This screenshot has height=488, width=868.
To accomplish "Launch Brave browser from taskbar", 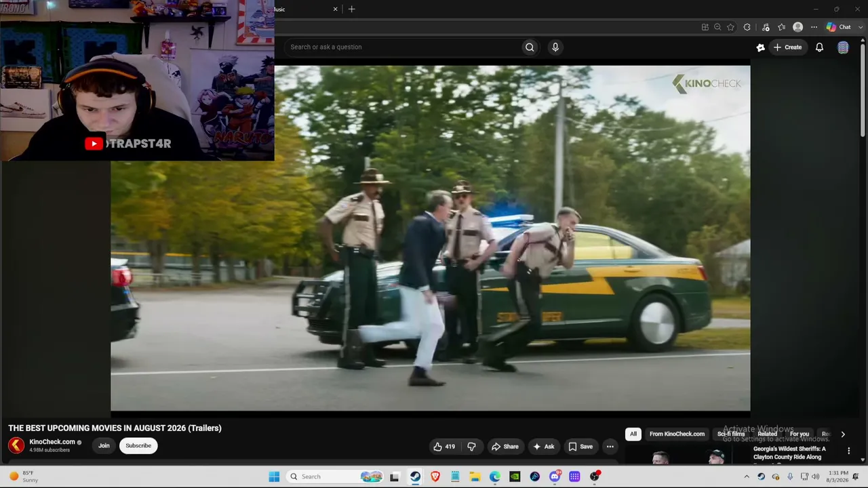I will (x=435, y=476).
